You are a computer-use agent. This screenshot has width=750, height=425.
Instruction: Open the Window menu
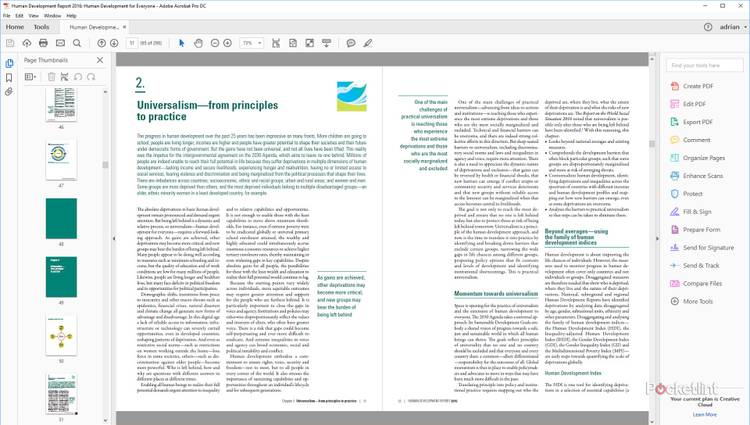click(x=53, y=16)
